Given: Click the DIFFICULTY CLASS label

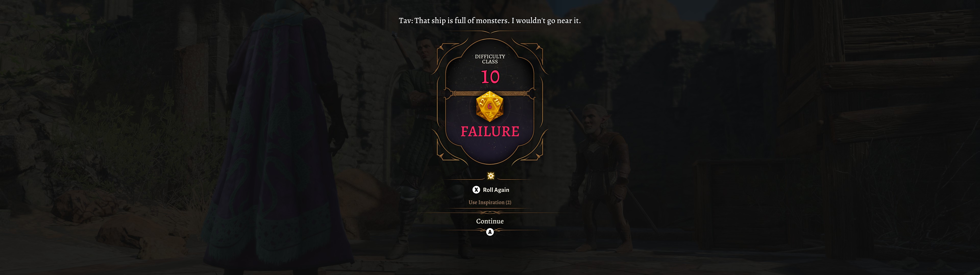Looking at the screenshot, I should [490, 59].
